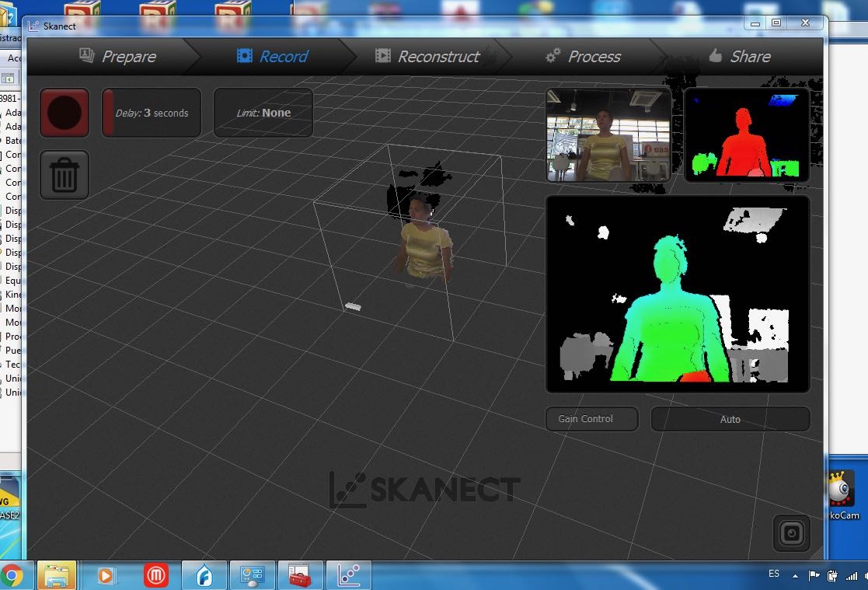
Task: Open the koCam desktop icon
Action: coord(842,495)
